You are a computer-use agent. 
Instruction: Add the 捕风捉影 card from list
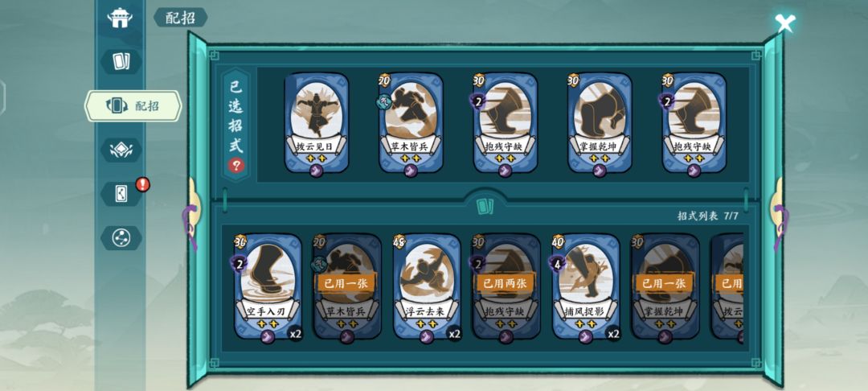point(586,286)
